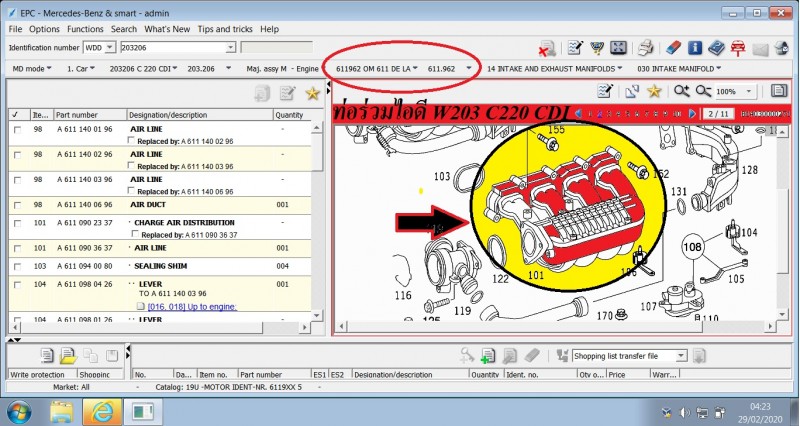The height and width of the screenshot is (426, 800).
Task: Click the panel layout icon beside zoom box
Action: (779, 91)
